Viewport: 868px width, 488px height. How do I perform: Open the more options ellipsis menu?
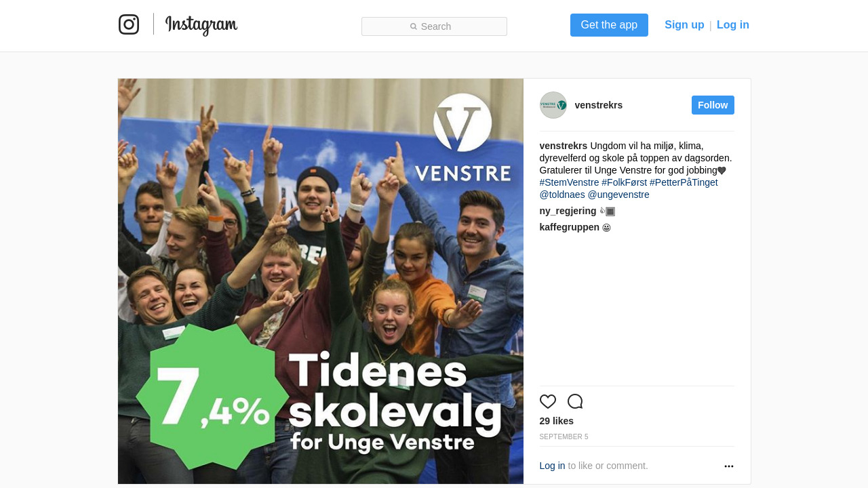(x=729, y=466)
